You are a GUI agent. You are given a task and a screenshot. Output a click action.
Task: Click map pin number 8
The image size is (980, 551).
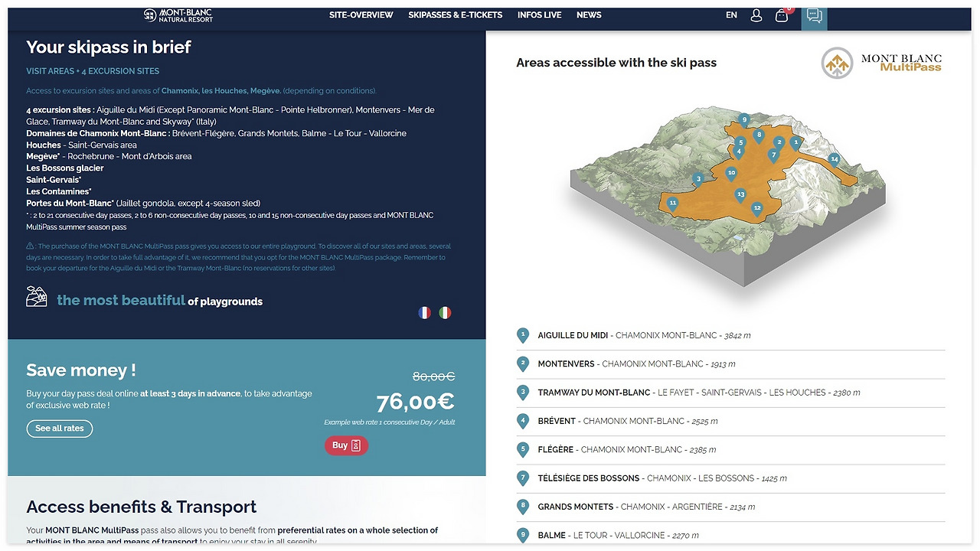pyautogui.click(x=759, y=136)
